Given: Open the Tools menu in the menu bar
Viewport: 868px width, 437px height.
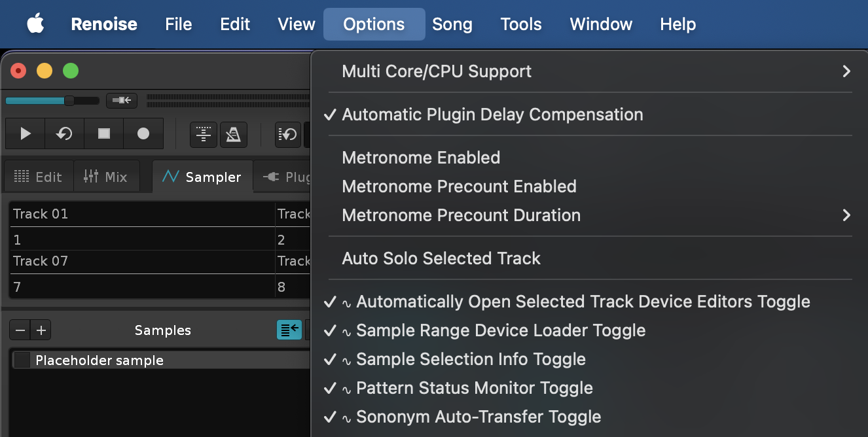Looking at the screenshot, I should 521,24.
